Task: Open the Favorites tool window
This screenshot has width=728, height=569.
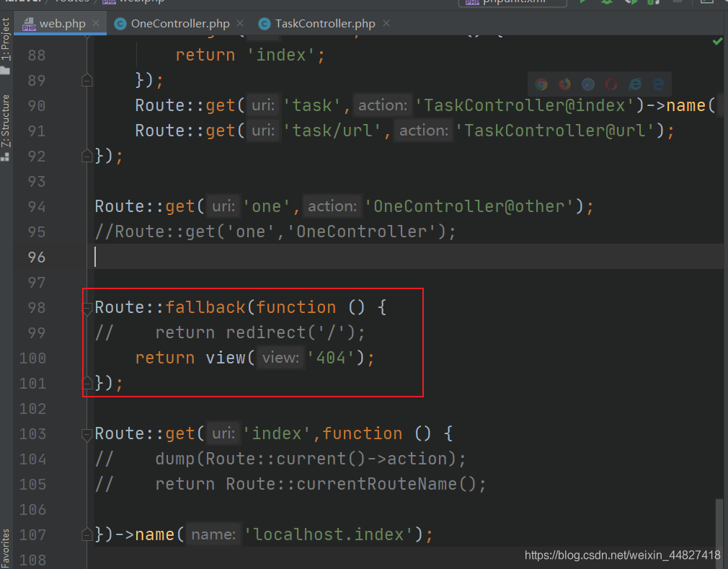Action: [6, 549]
